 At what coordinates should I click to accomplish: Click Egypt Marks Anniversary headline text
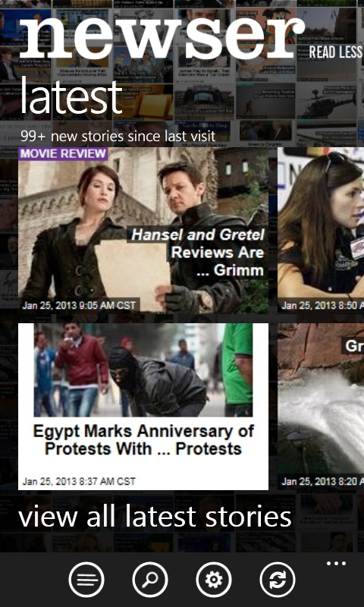(143, 440)
